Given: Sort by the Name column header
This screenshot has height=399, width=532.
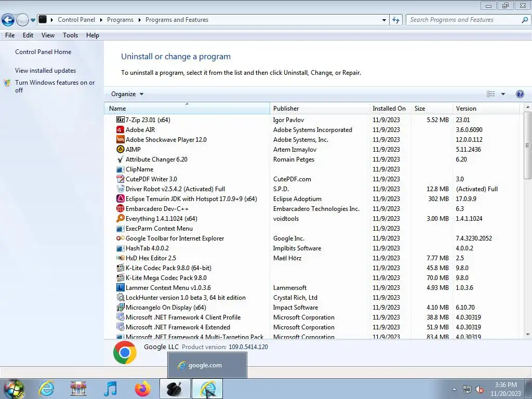Looking at the screenshot, I should coord(187,108).
